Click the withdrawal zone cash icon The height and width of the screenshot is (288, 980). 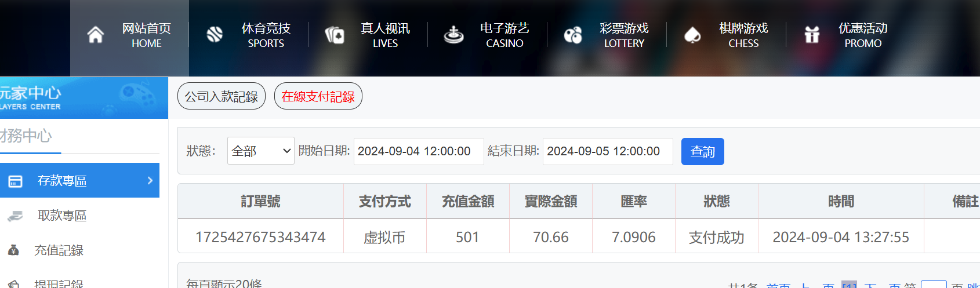tap(15, 216)
